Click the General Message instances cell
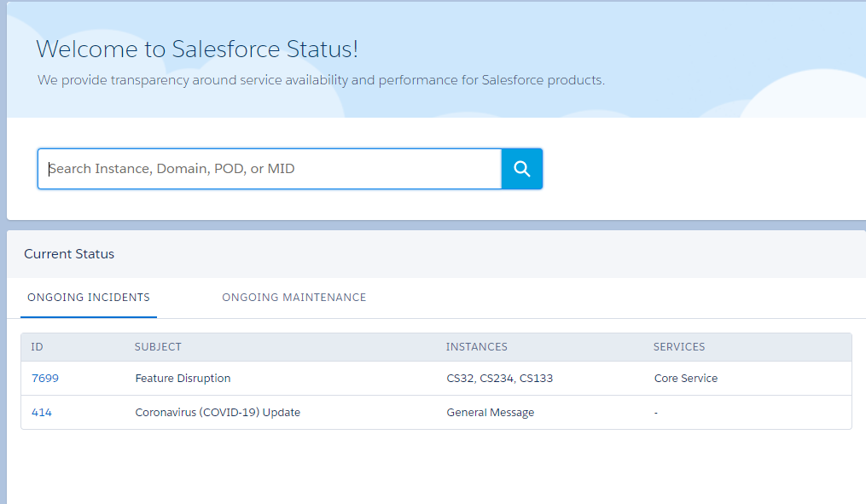 point(491,413)
